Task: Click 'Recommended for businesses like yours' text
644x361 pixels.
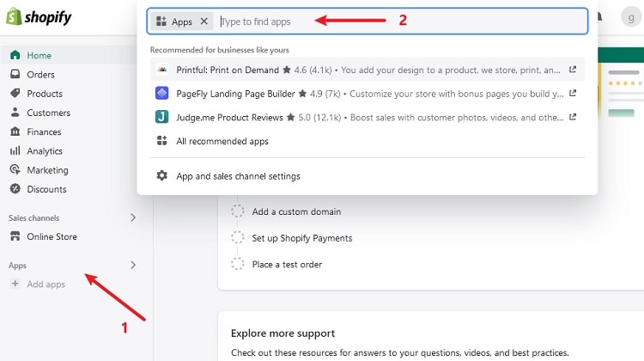Action: pos(219,50)
